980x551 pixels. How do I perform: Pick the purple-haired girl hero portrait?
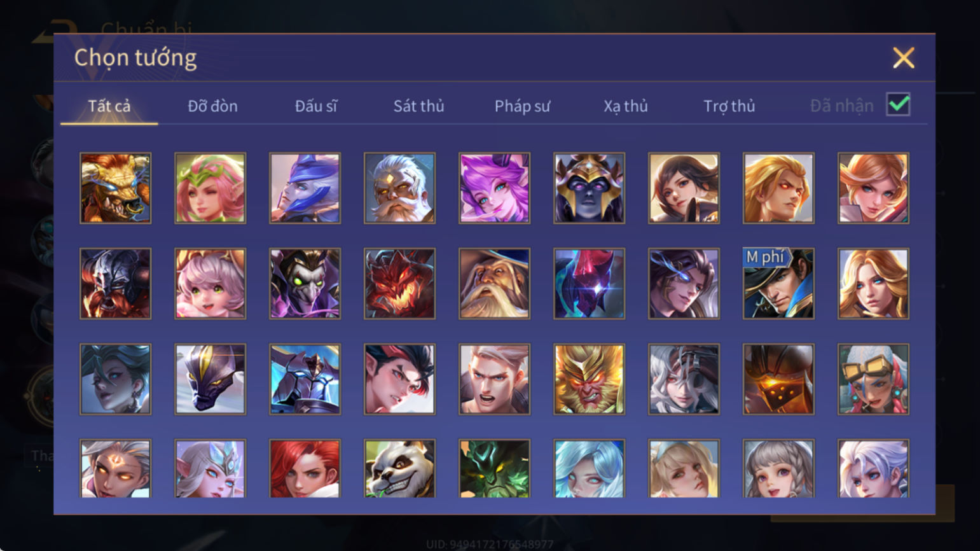point(494,188)
